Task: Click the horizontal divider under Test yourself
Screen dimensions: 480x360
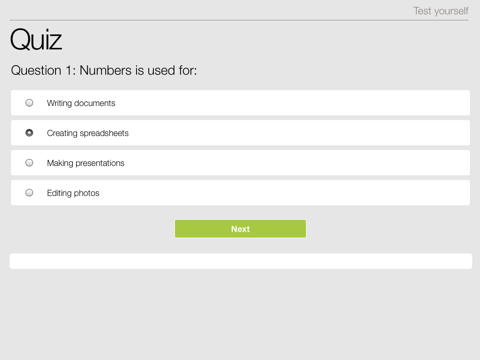Action: [x=239, y=20]
